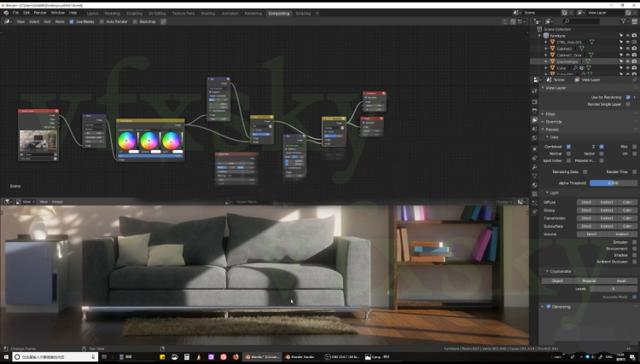Hide Cabinet1 in viewport via eye icon
Screen dimensions: 640x364
628,49
